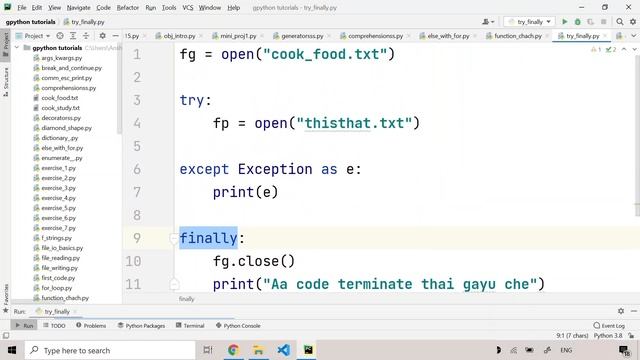
Task: Open the VCS menu
Action: 188,7
